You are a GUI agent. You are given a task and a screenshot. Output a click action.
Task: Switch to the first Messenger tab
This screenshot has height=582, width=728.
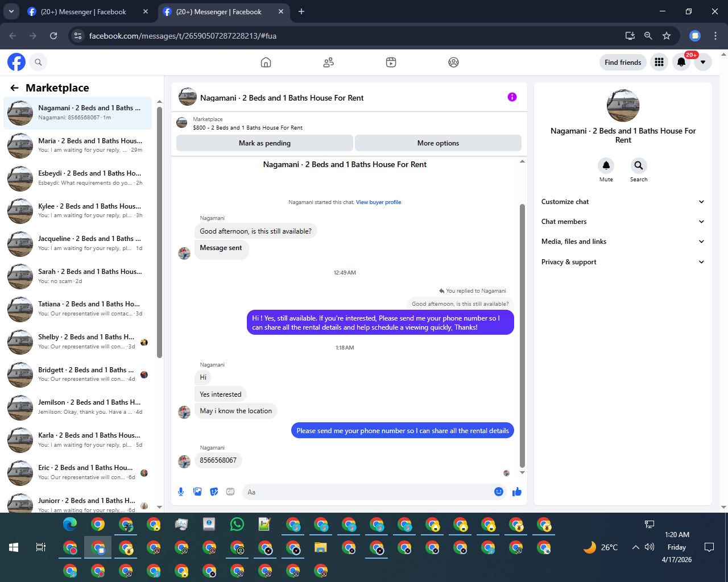point(88,11)
